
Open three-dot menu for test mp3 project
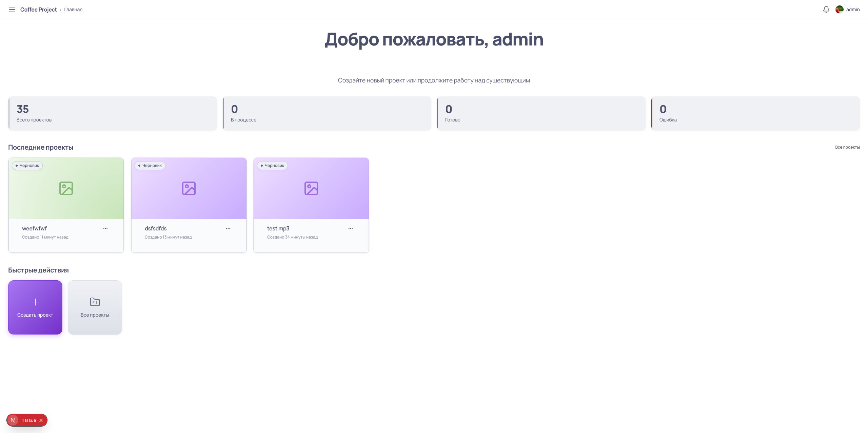tap(351, 228)
